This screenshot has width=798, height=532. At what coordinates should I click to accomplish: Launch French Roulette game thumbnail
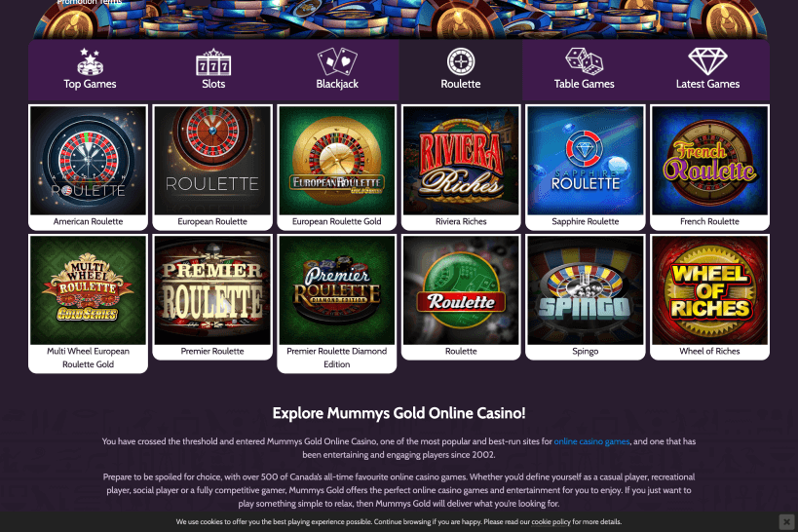click(709, 161)
